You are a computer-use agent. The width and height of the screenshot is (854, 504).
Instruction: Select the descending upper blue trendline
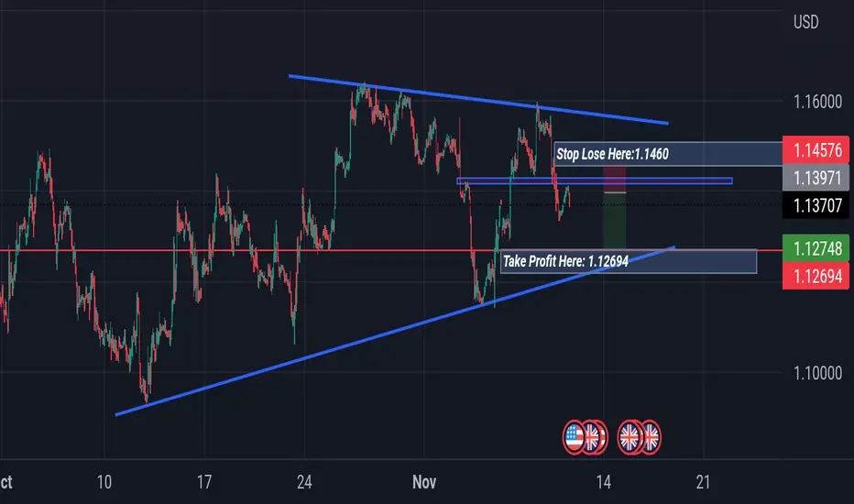pyautogui.click(x=478, y=100)
